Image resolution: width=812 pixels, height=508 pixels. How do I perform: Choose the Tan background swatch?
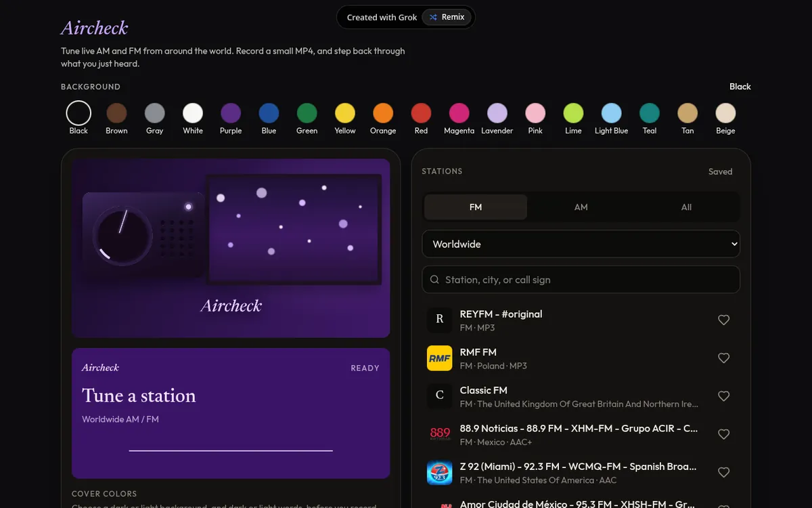pos(687,113)
